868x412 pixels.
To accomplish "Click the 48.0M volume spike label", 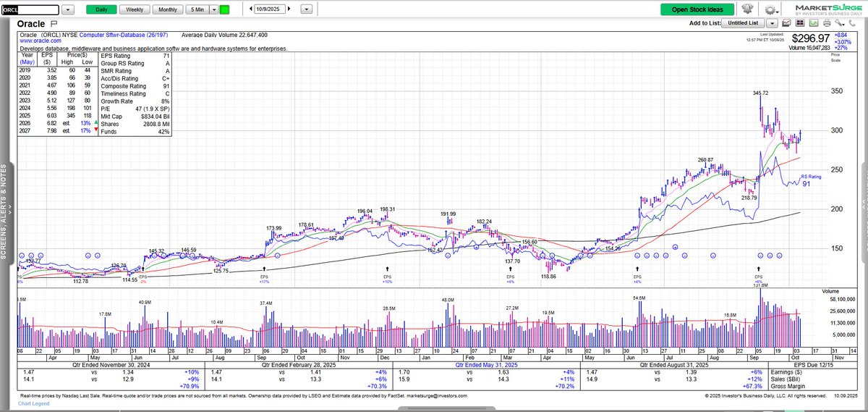I will click(447, 299).
